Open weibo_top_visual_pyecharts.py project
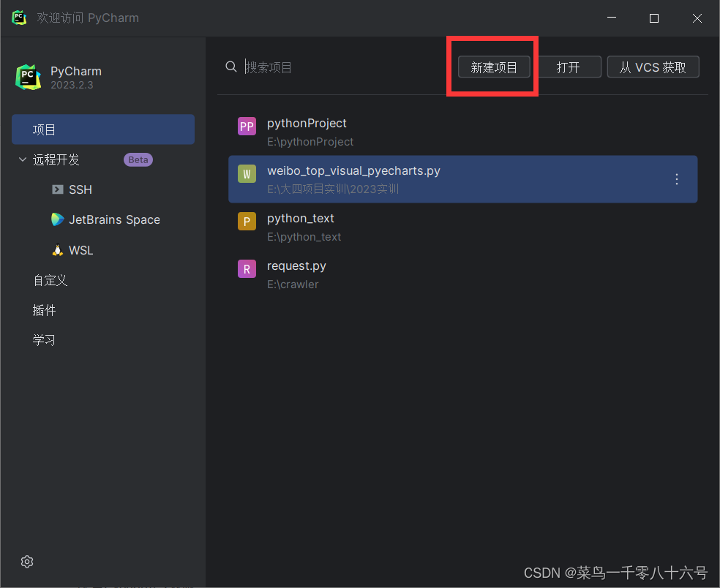Image resolution: width=720 pixels, height=588 pixels. coord(463,179)
